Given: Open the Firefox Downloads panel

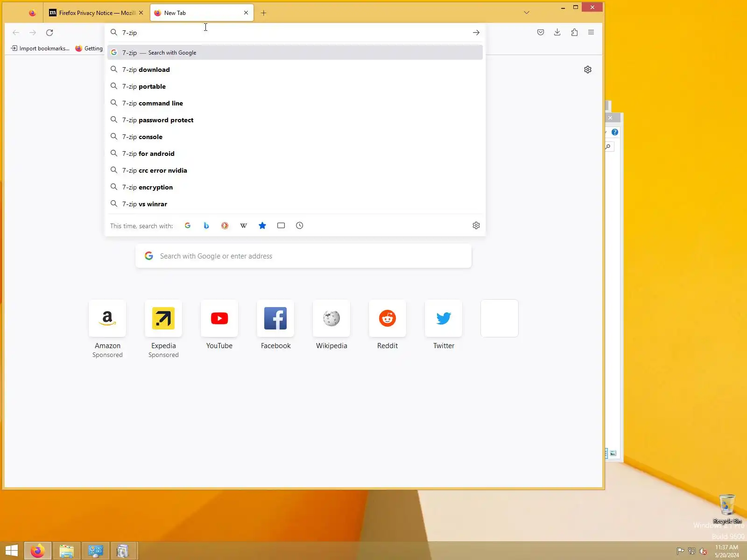Looking at the screenshot, I should [x=557, y=32].
